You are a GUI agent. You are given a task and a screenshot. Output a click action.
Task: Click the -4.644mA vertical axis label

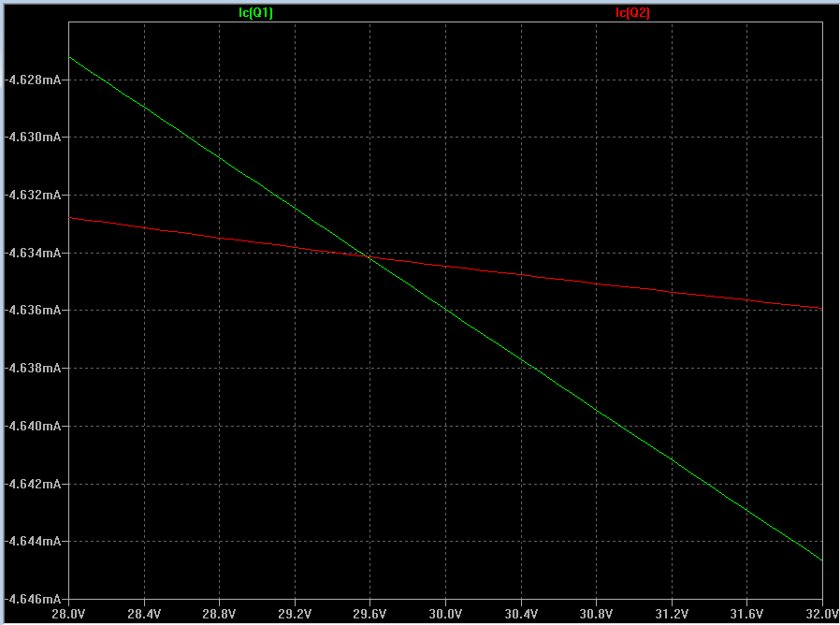coord(32,542)
